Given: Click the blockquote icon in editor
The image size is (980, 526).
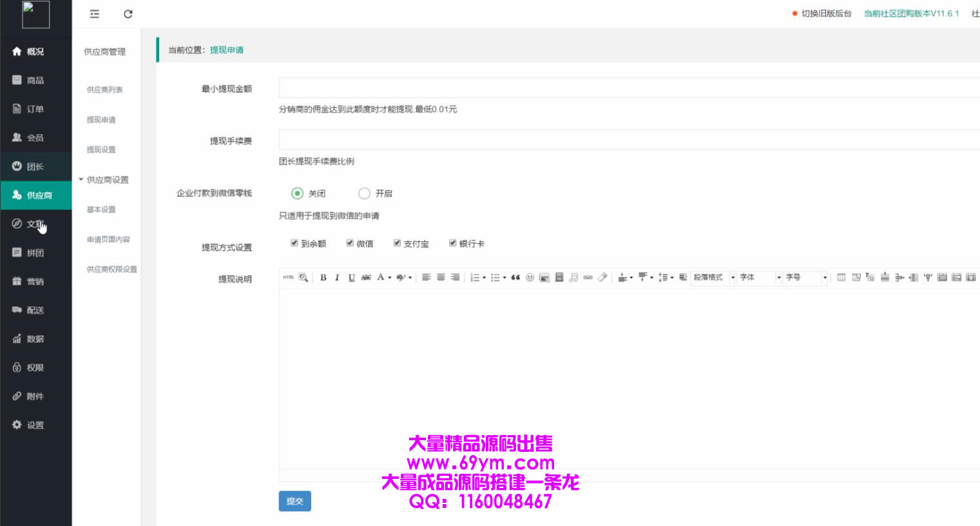Looking at the screenshot, I should point(515,277).
